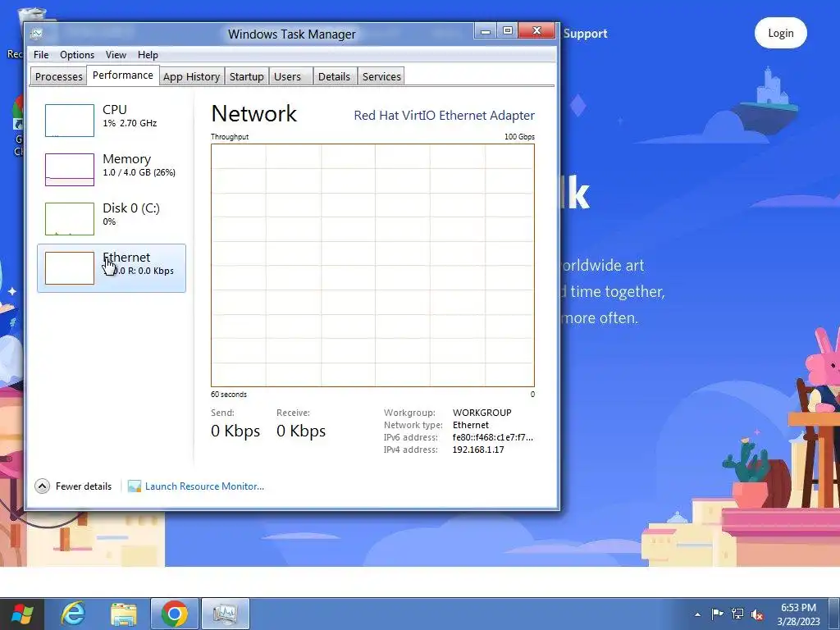Close the Windows Task Manager window

(536, 31)
